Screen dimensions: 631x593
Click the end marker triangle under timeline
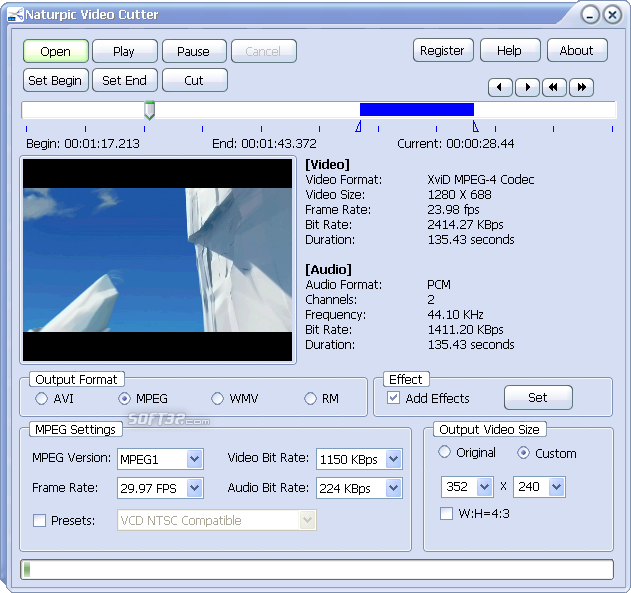(475, 126)
